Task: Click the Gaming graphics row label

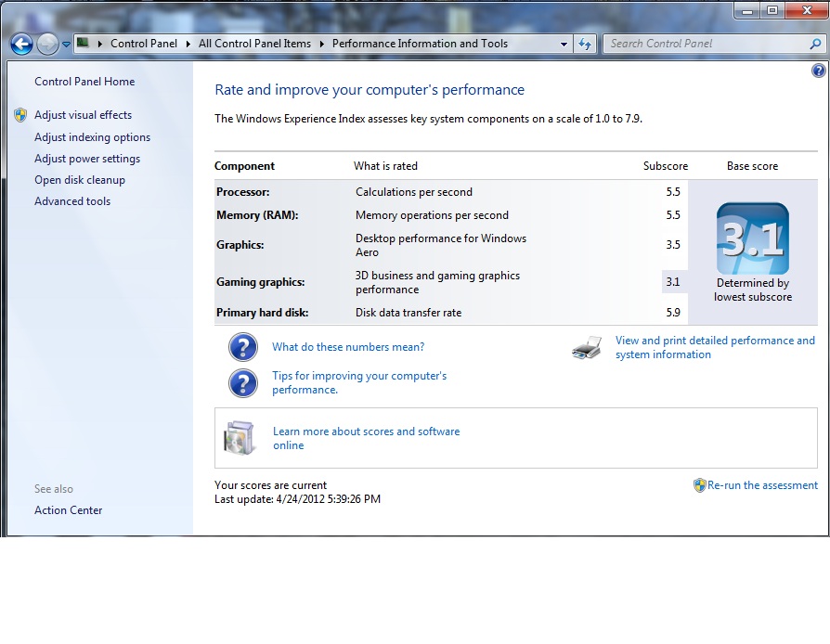Action: pyautogui.click(x=261, y=282)
